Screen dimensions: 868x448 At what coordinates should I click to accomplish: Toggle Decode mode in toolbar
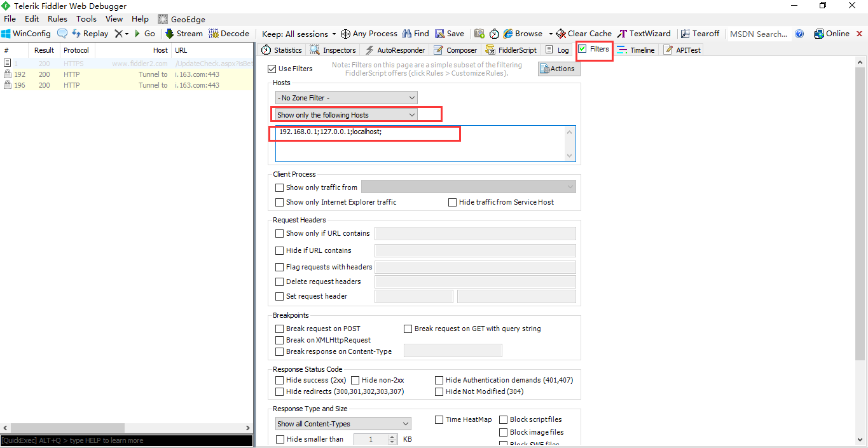pyautogui.click(x=229, y=34)
